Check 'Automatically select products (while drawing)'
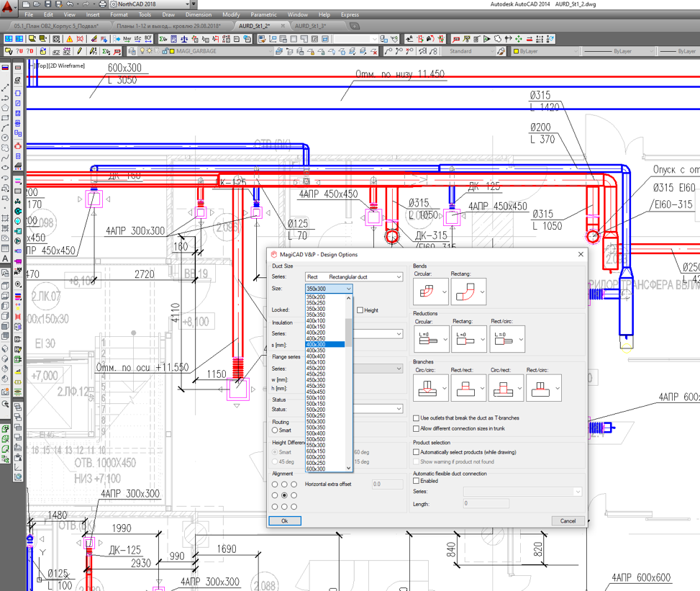The height and width of the screenshot is (591, 700). coord(416,452)
